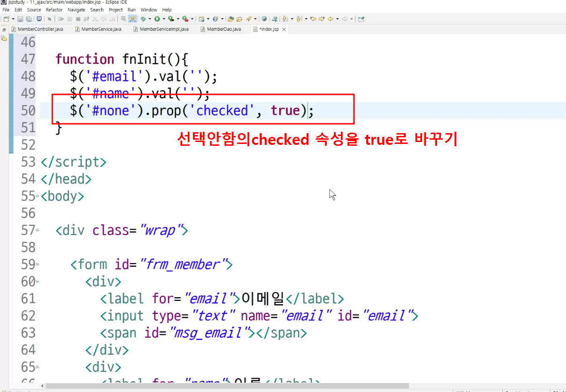Switch to the MemberServiceImpl.java tab
566x392 pixels.
(x=161, y=29)
